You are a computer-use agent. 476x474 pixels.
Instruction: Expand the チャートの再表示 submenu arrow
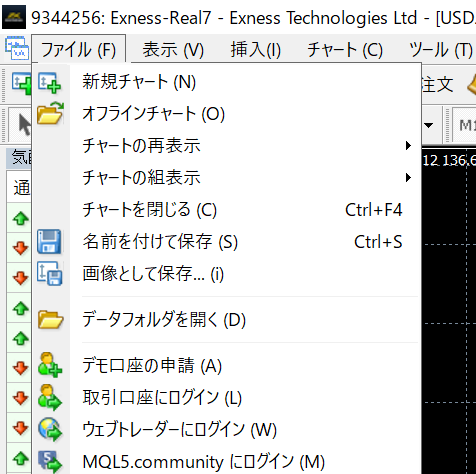pos(408,145)
